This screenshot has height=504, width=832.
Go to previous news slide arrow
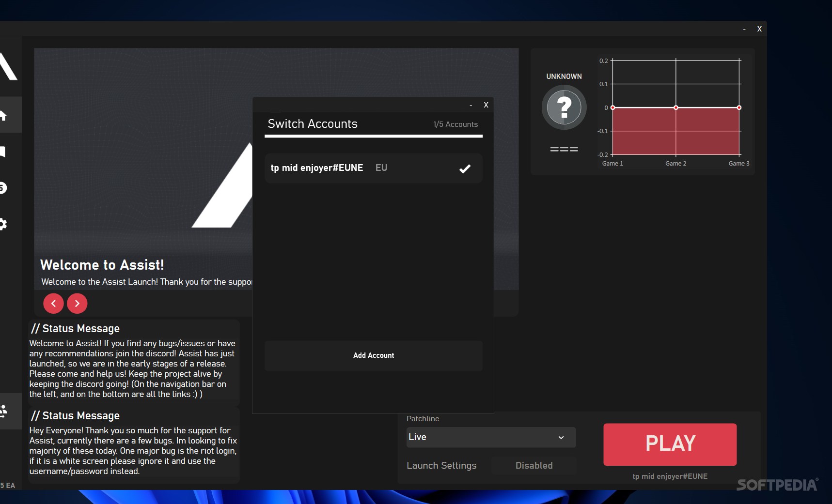coord(53,304)
